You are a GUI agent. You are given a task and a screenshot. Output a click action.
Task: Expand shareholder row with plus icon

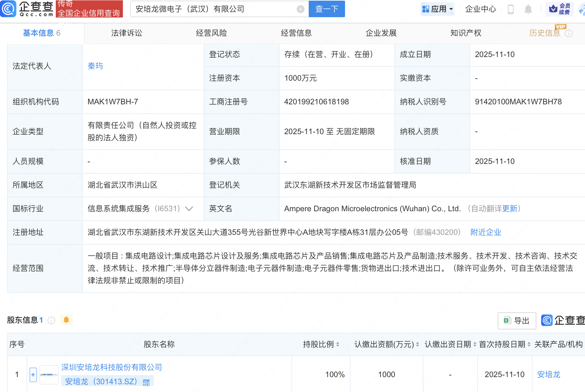pos(33,375)
